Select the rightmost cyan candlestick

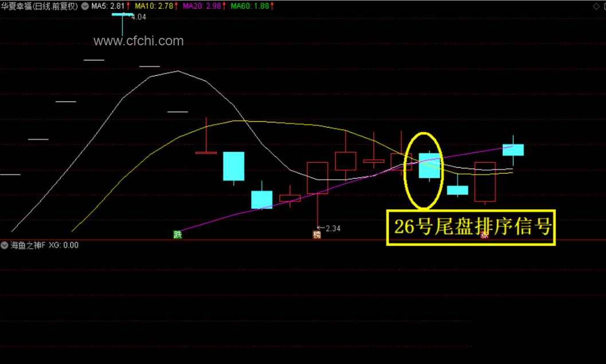(x=513, y=150)
